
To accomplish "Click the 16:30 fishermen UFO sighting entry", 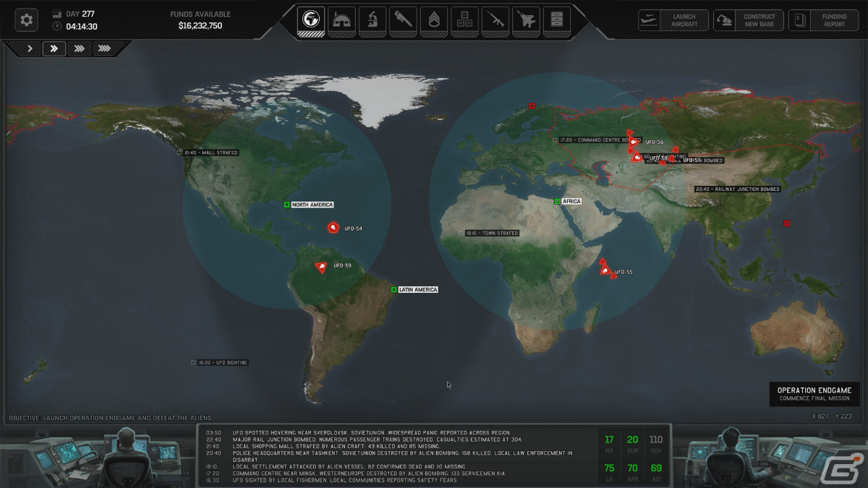I will [332, 480].
